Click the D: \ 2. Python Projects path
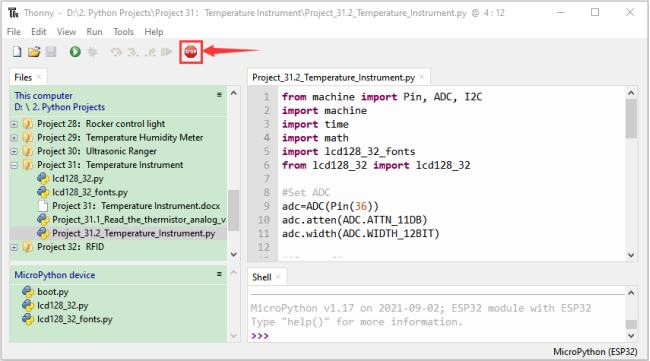Viewport: 650px width, 361px height. (60, 107)
